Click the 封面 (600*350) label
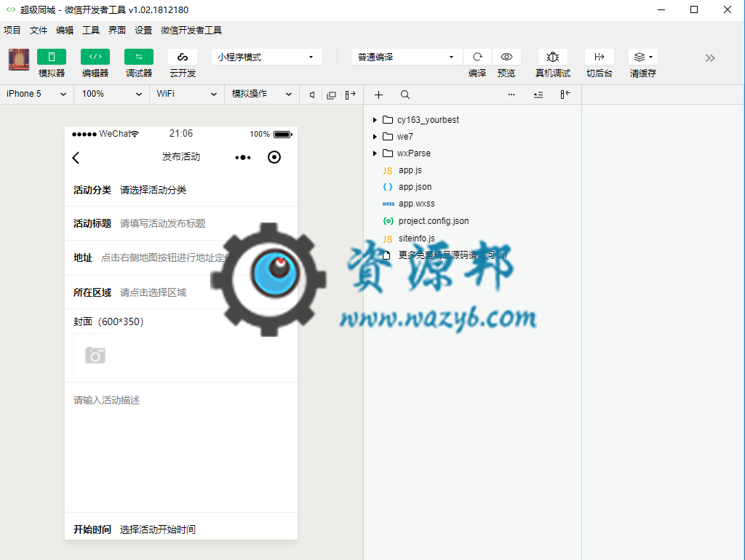745x560 pixels. [x=108, y=321]
